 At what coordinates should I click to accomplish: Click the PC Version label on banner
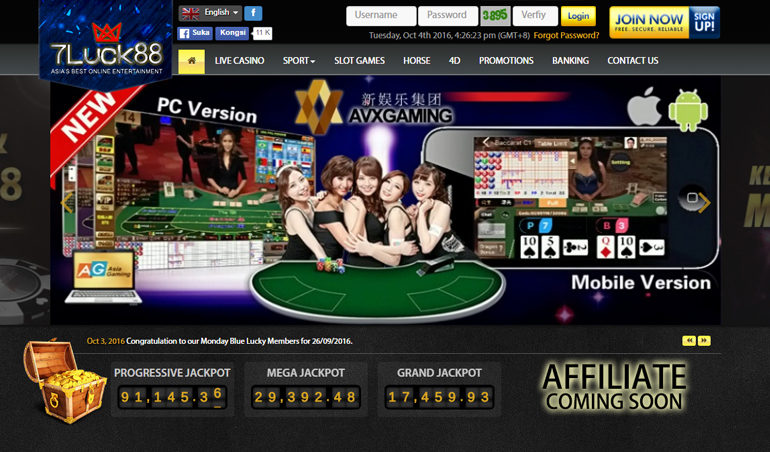[x=207, y=110]
